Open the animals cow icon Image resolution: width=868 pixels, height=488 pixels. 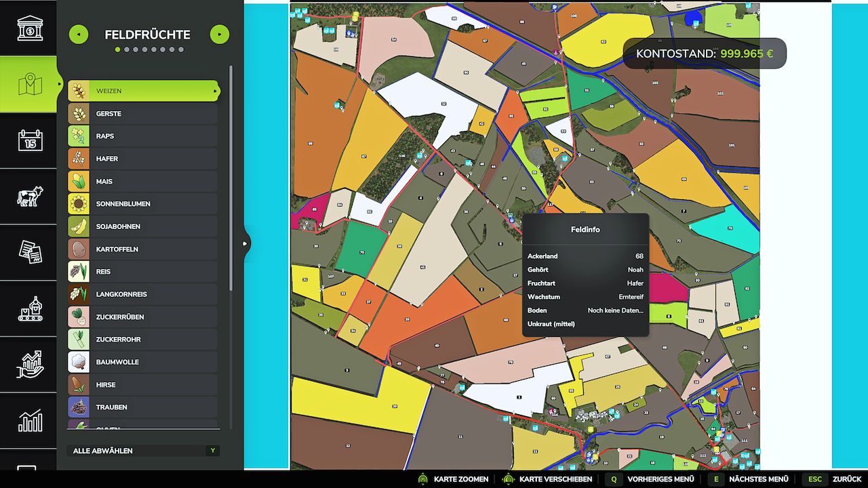click(x=28, y=197)
